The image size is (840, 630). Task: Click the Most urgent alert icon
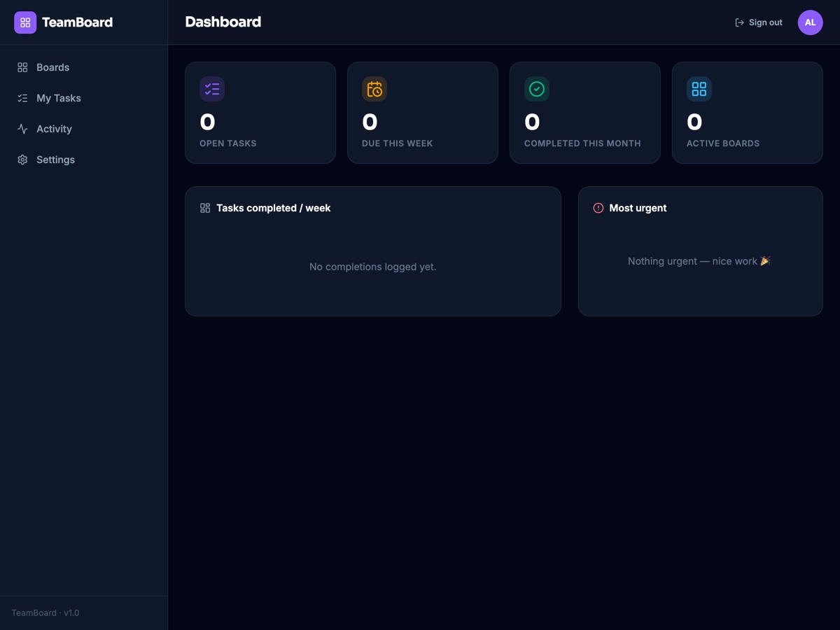[598, 208]
